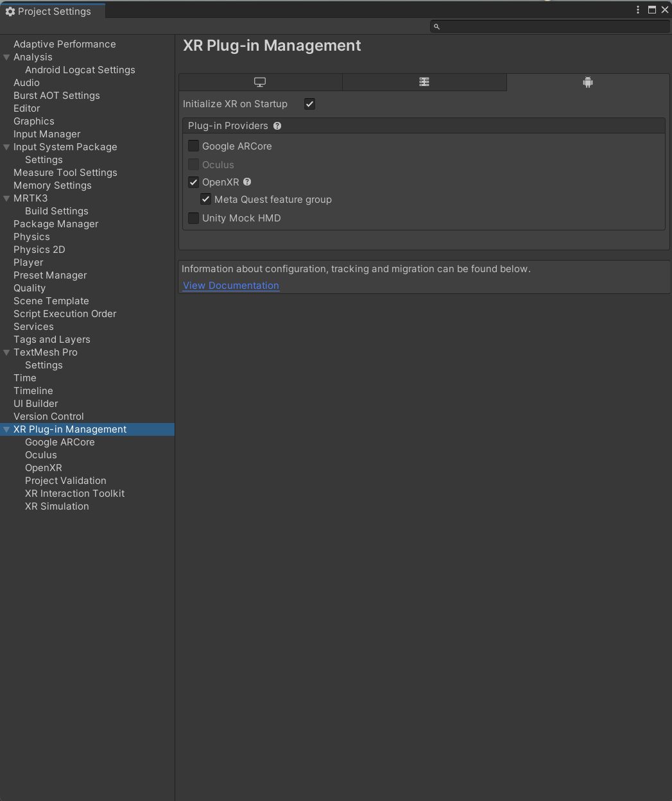Select Oculus in the settings tree
The height and width of the screenshot is (801, 672).
[41, 455]
